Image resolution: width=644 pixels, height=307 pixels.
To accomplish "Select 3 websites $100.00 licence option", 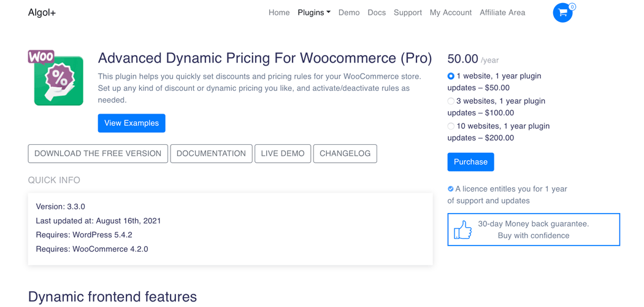I will coord(451,101).
